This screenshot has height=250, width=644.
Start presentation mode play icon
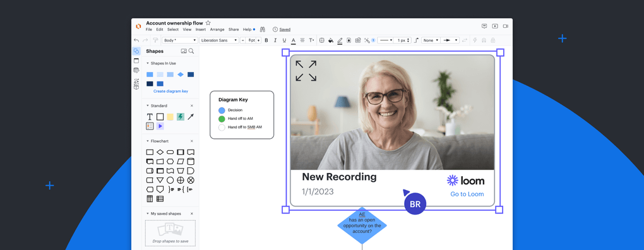(495, 26)
